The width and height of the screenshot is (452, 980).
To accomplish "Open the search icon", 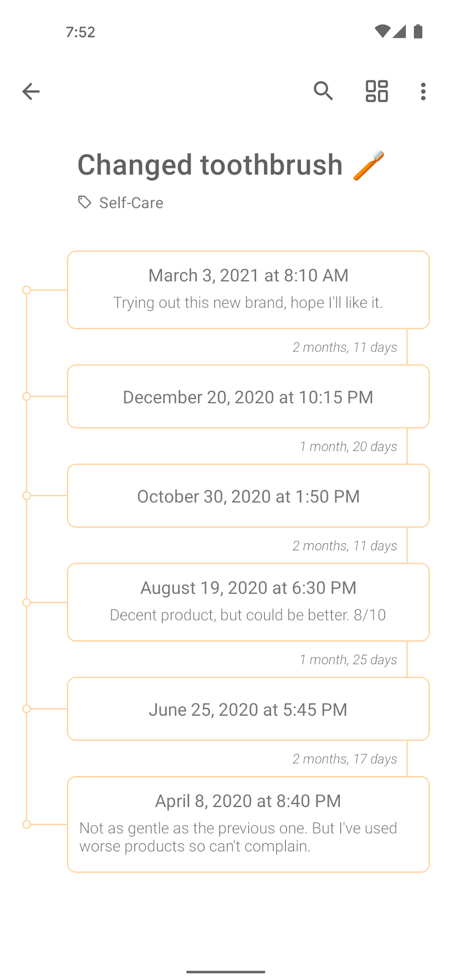I will point(323,91).
